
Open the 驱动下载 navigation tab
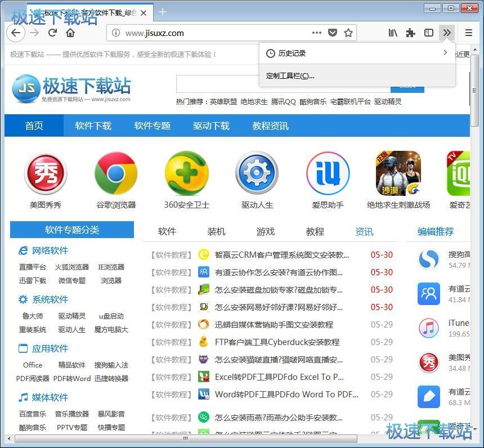211,126
